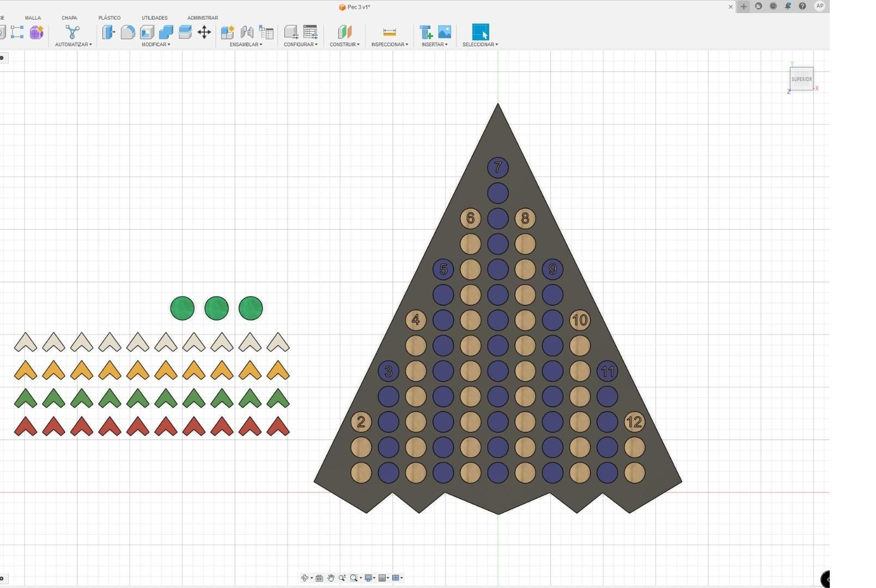The width and height of the screenshot is (876, 588).
Task: Select the Press Pull modify tool
Action: click(108, 32)
